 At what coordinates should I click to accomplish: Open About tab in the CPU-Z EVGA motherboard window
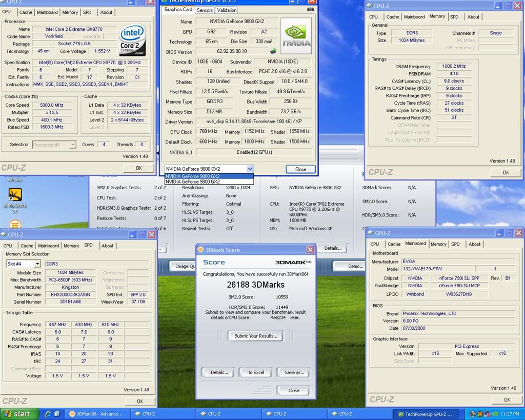(x=474, y=244)
